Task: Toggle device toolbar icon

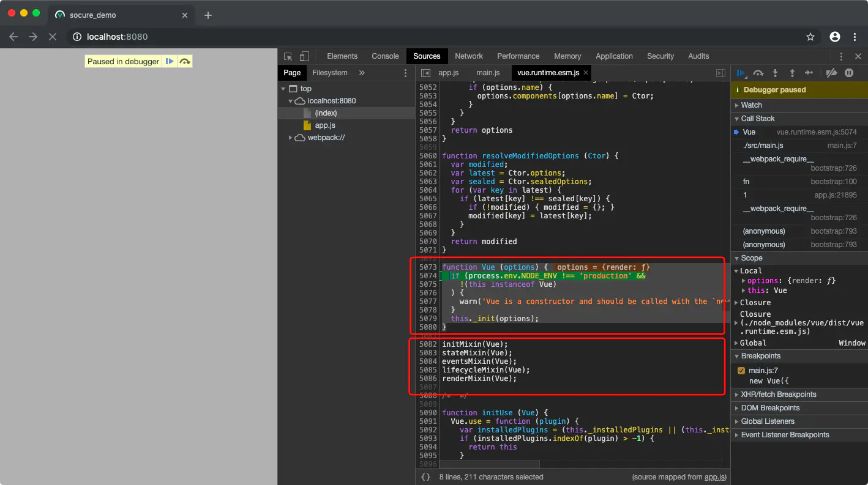Action: point(304,56)
